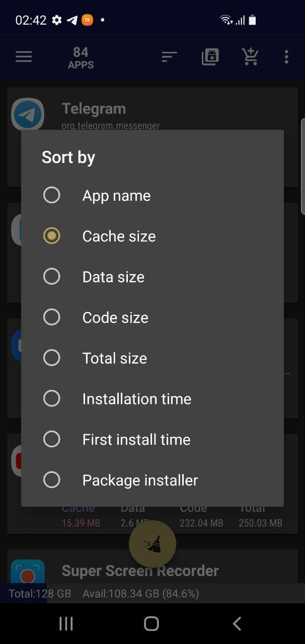
Task: Pick the First install time option
Action: [136, 439]
